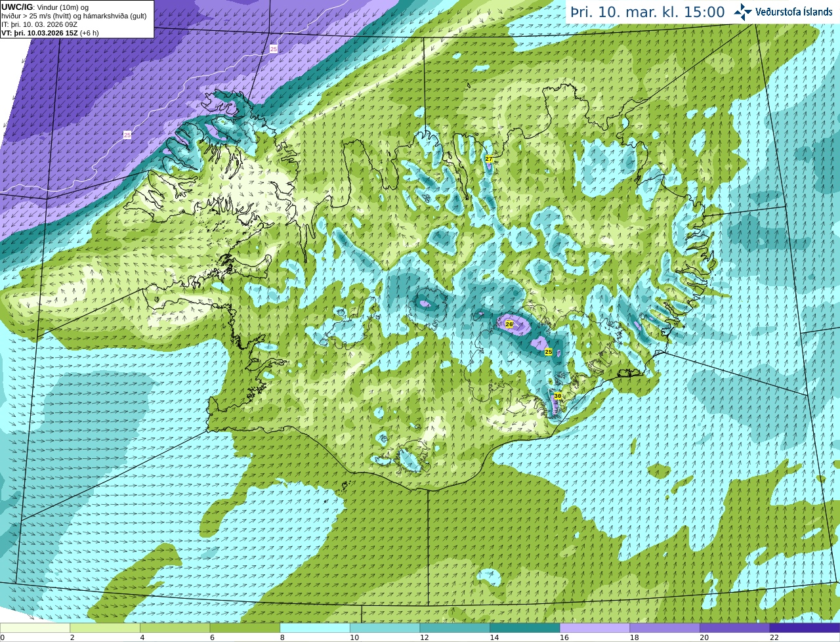Select the 18–20 m/s purple legend swatch
The height and width of the screenshot is (642, 840).
[x=665, y=628]
